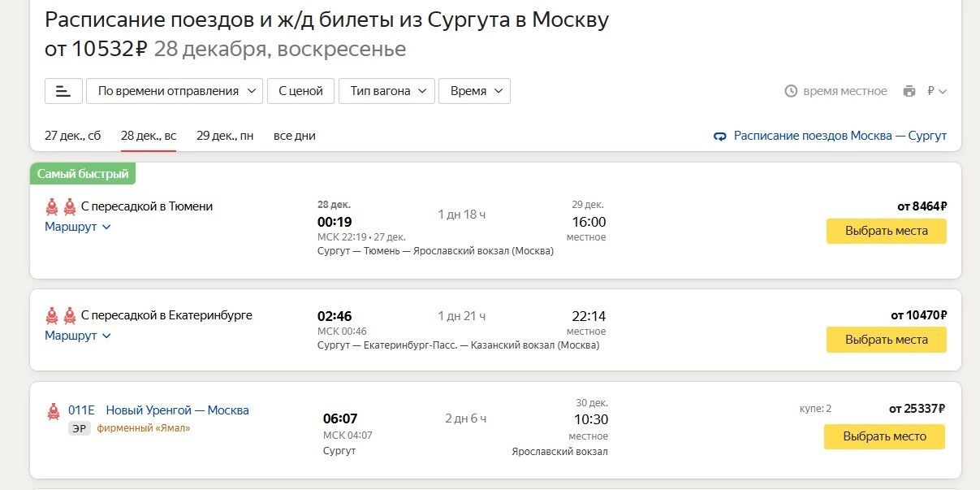Click the ЭР electronic registration badge
The image size is (980, 490).
click(79, 428)
